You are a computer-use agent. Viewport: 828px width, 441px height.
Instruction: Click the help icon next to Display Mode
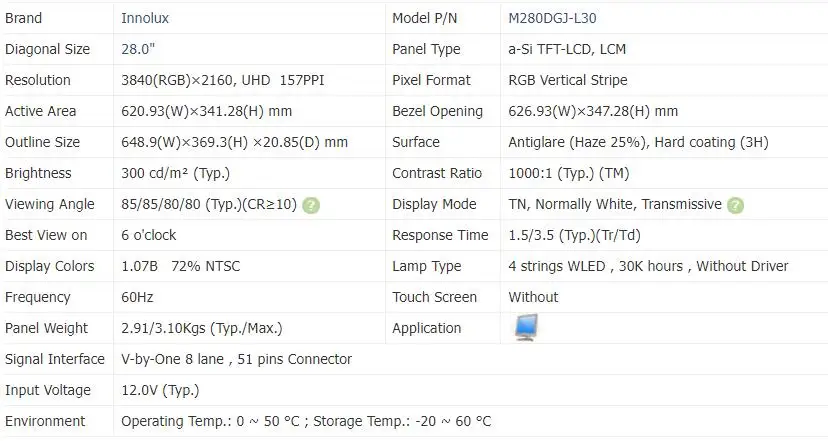[x=736, y=205]
